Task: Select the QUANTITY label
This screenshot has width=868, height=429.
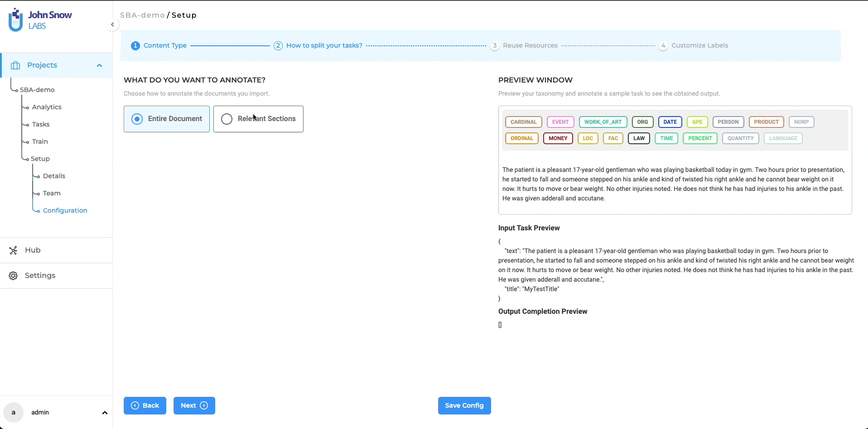Action: click(741, 138)
